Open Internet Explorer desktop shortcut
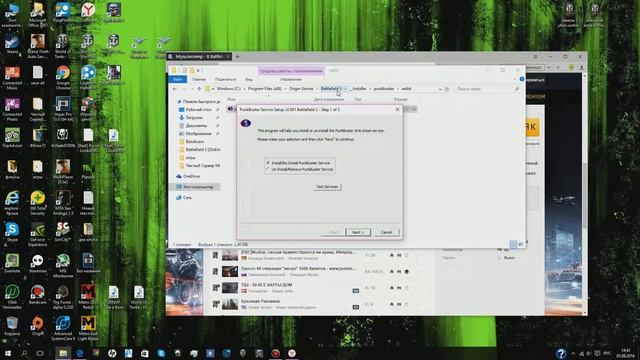The width and height of the screenshot is (640, 360). [x=12, y=202]
